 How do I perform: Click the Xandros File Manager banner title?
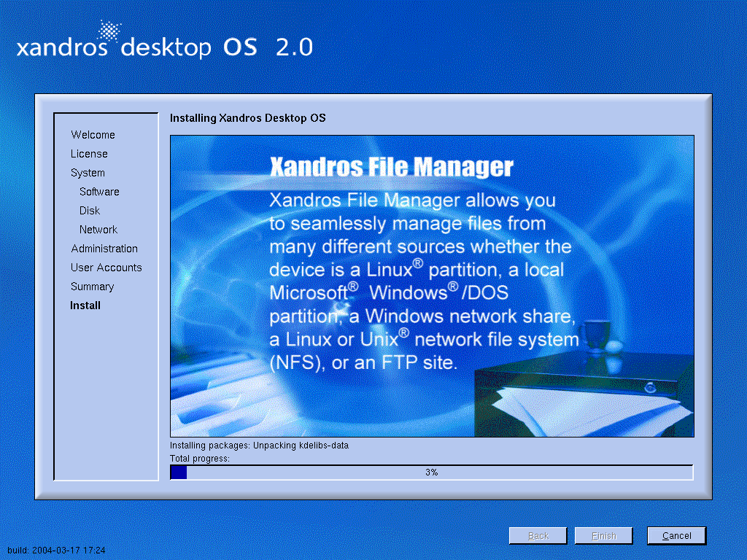click(391, 167)
